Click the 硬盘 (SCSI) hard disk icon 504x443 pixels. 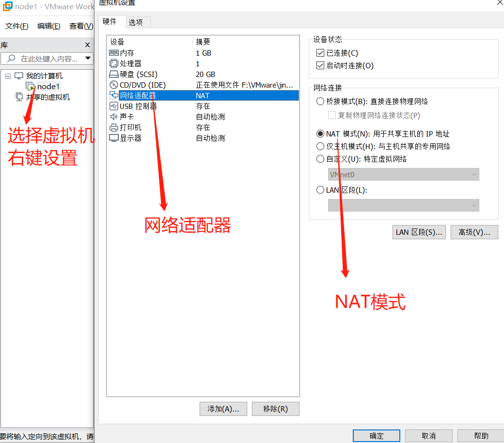pos(113,74)
